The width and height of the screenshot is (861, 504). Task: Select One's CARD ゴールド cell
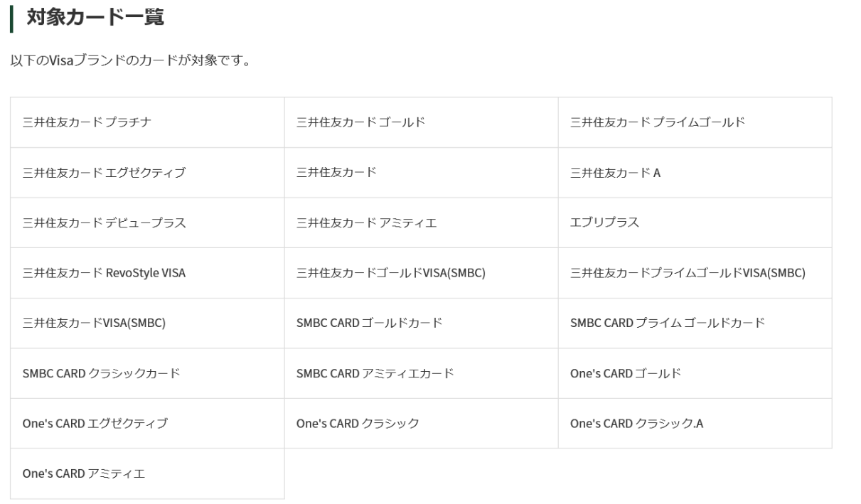(x=695, y=373)
